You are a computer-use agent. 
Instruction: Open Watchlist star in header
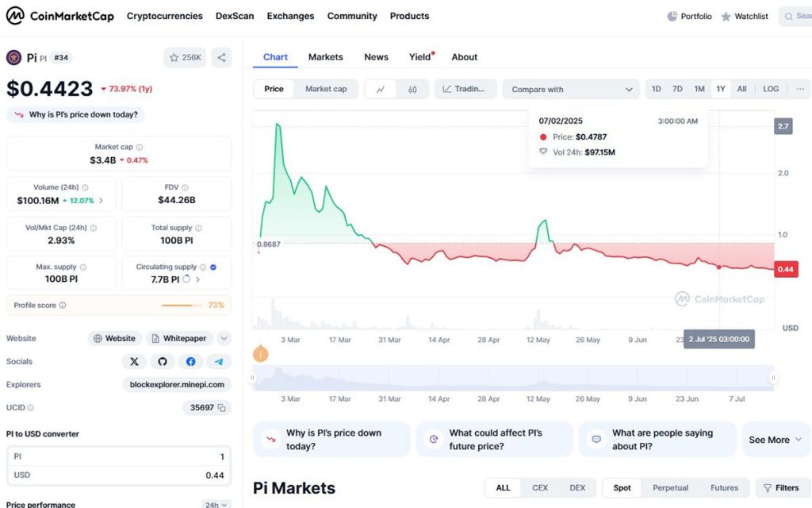tap(726, 17)
